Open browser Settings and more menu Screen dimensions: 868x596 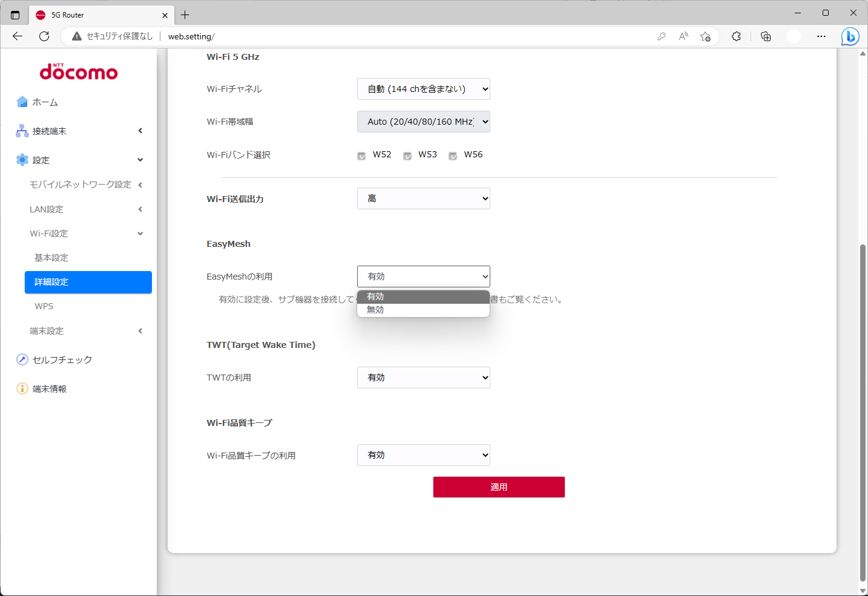point(821,36)
